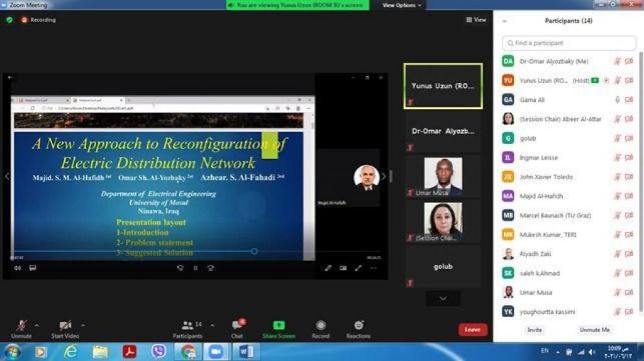Image resolution: width=644 pixels, height=361 pixels.
Task: Expand audio options arrow next to Unmute
Action: click(x=36, y=325)
